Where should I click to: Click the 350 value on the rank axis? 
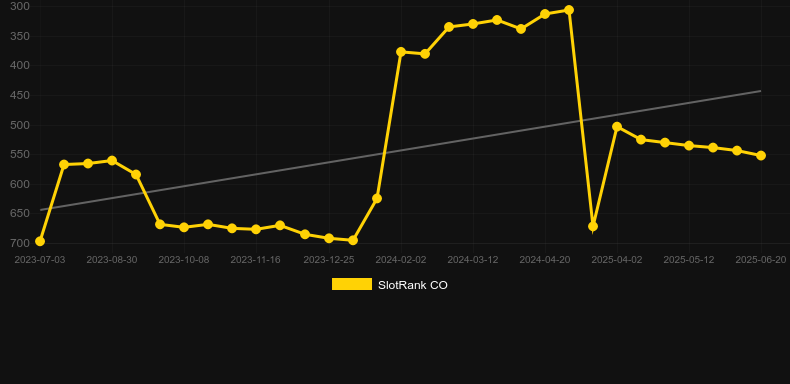(20, 36)
